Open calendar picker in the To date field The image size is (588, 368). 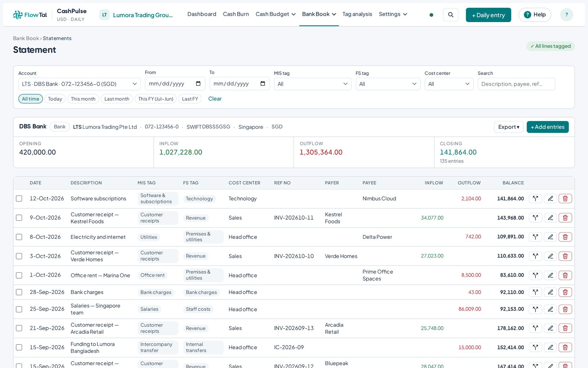263,84
